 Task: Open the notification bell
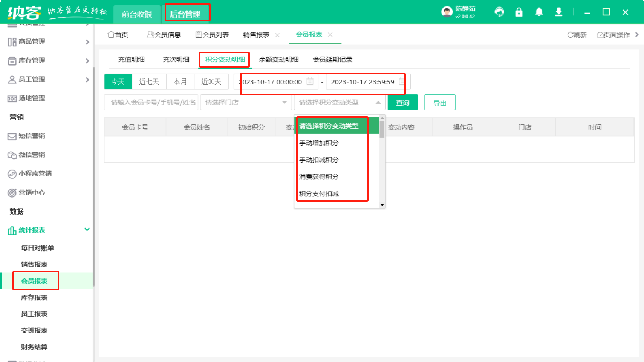click(x=539, y=12)
